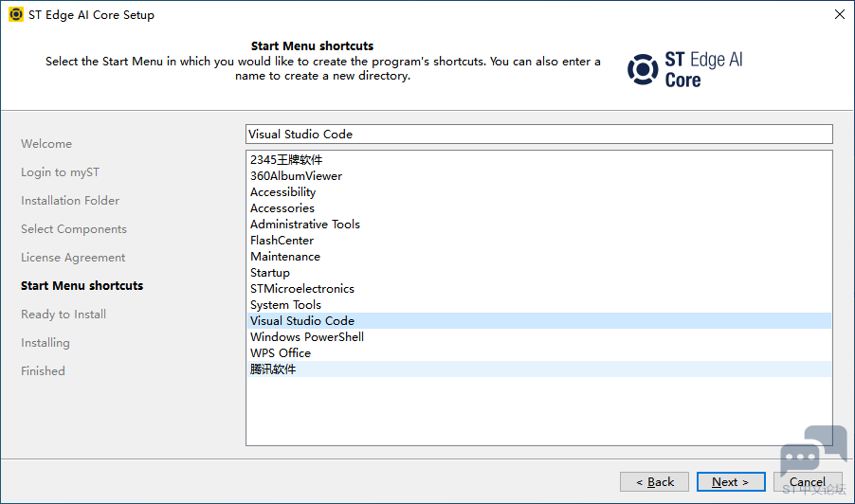Screen dimensions: 855x504
Task: Select Visual Studio Code list row
Action: pyautogui.click(x=538, y=320)
